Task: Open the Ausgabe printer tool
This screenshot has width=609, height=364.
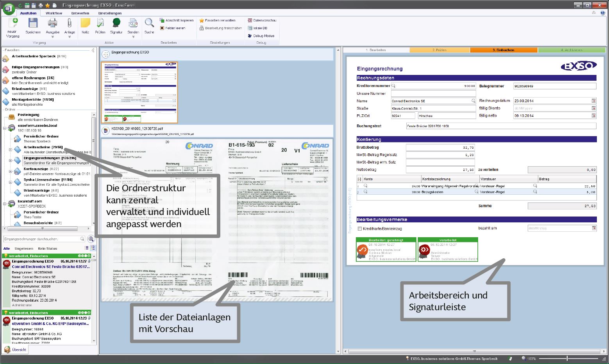Action: pyautogui.click(x=52, y=23)
